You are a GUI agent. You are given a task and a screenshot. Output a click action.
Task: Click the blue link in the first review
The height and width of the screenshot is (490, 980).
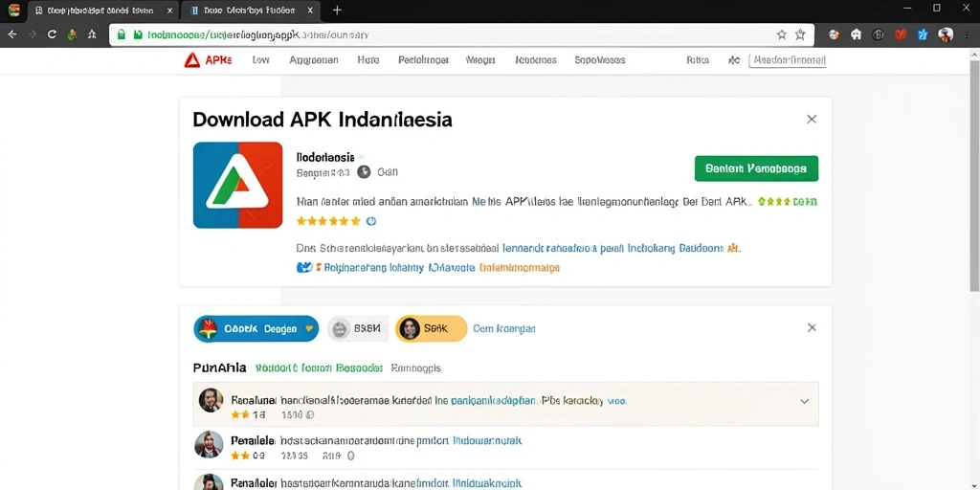click(x=493, y=401)
